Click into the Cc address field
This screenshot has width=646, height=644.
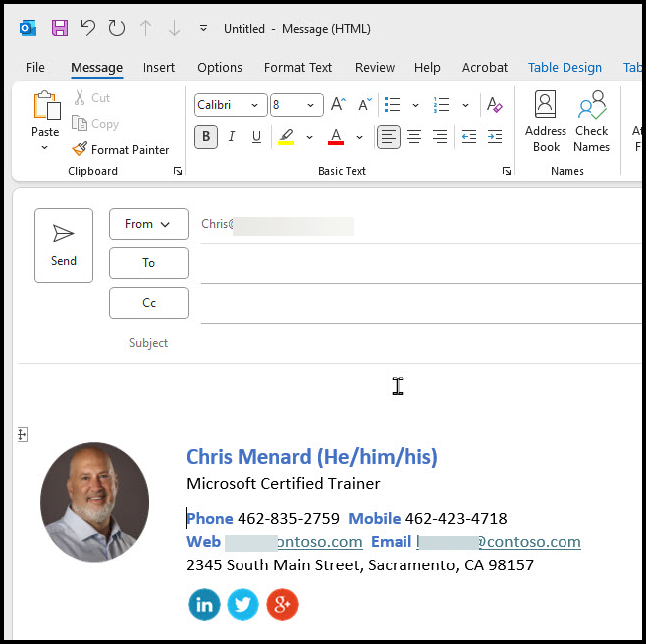pyautogui.click(x=420, y=304)
